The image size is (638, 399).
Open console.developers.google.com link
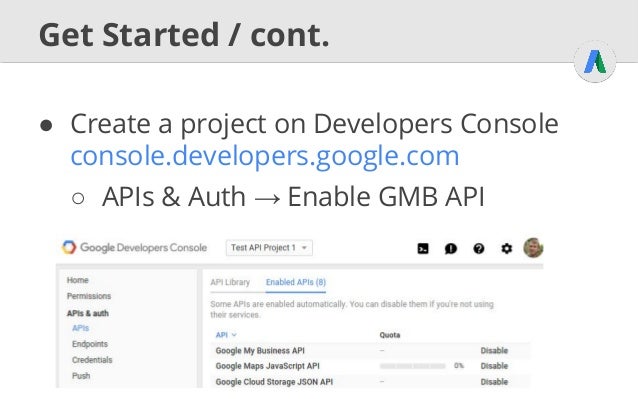265,156
